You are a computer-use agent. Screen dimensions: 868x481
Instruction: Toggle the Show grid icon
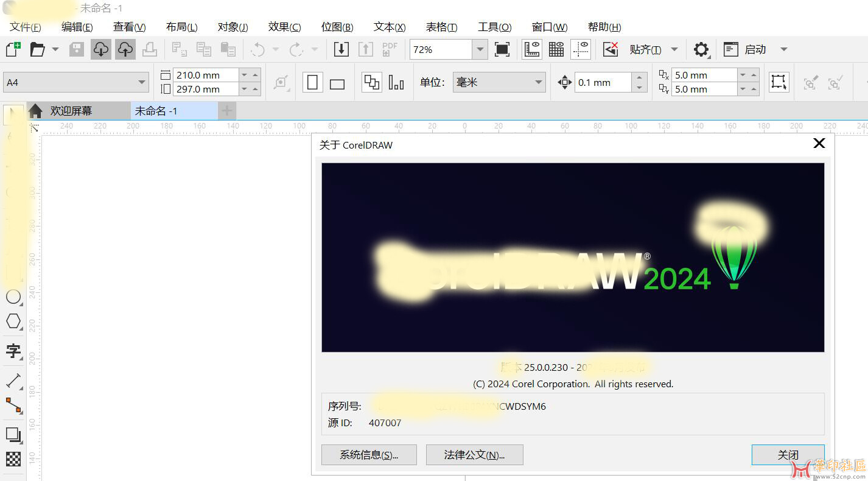(556, 49)
